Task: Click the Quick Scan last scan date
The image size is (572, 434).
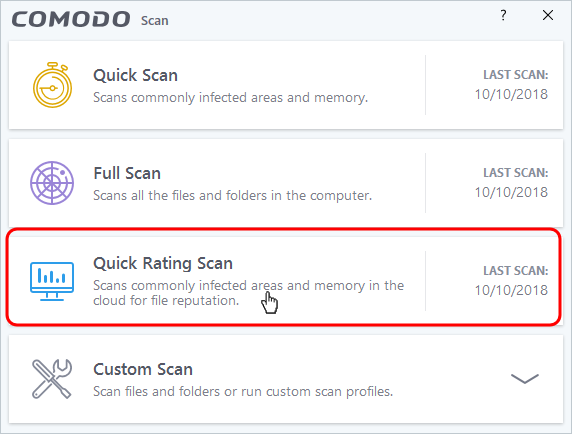Action: tap(511, 94)
